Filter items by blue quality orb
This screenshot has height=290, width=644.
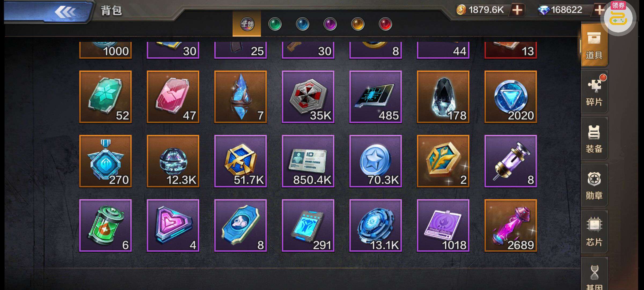click(x=302, y=24)
